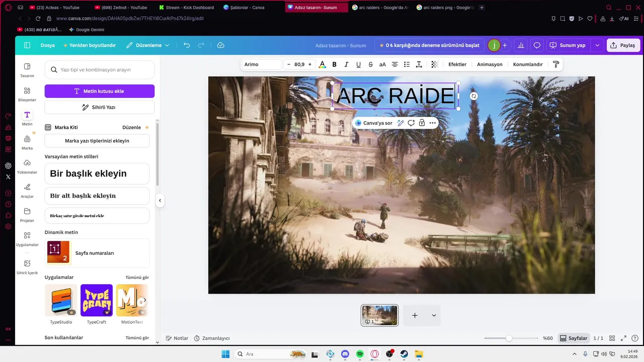The width and height of the screenshot is (644, 362).
Task: Open the more options dots in the floating bar
Action: [x=433, y=123]
